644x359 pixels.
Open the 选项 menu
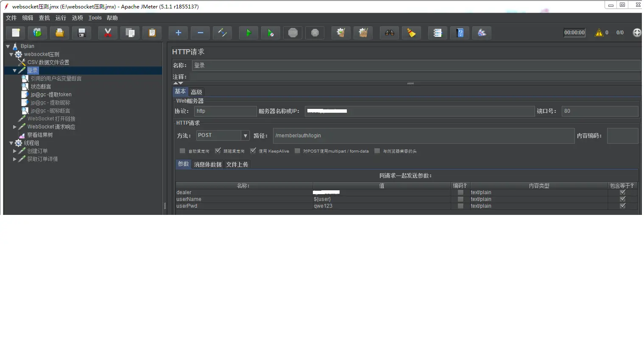77,18
